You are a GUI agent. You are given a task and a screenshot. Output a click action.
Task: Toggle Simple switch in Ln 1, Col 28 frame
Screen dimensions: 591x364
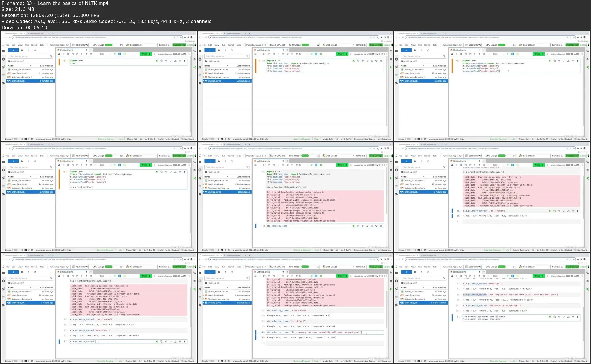pos(408,361)
